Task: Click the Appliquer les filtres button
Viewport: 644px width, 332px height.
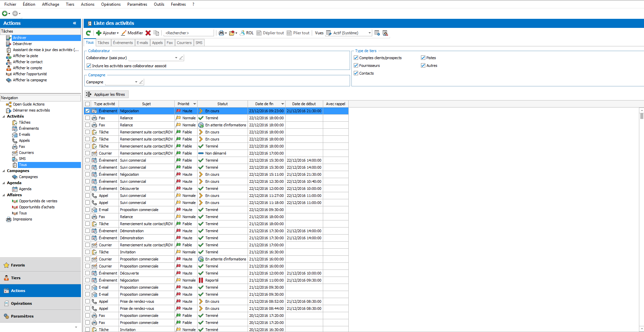Action: [106, 94]
